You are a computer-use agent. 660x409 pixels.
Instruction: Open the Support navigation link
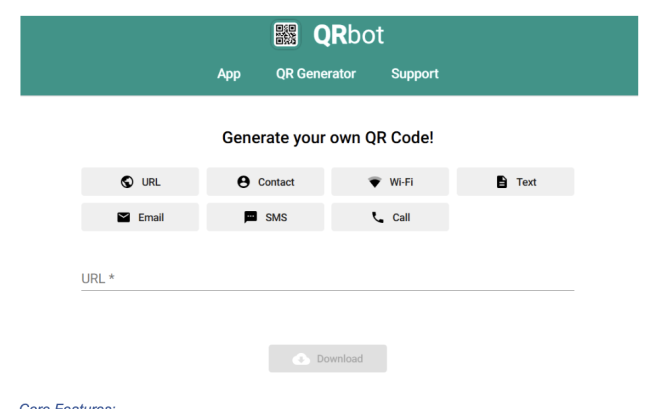(x=415, y=74)
